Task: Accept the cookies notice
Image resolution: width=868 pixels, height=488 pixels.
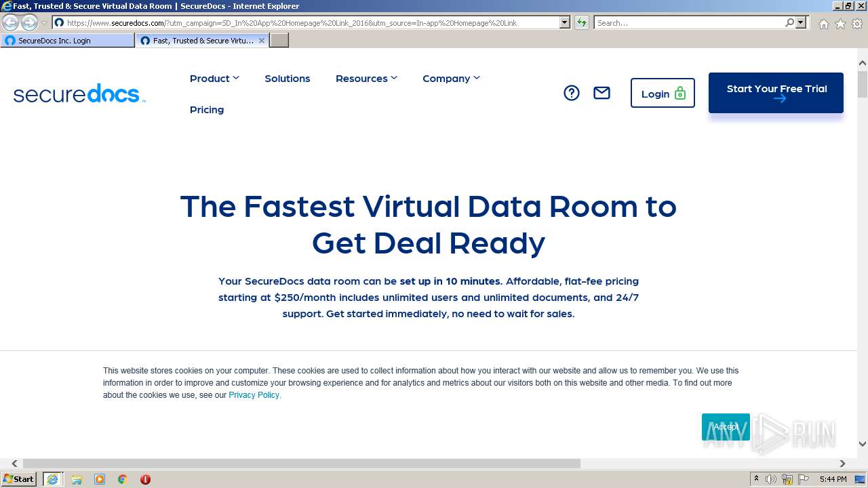Action: (x=726, y=427)
